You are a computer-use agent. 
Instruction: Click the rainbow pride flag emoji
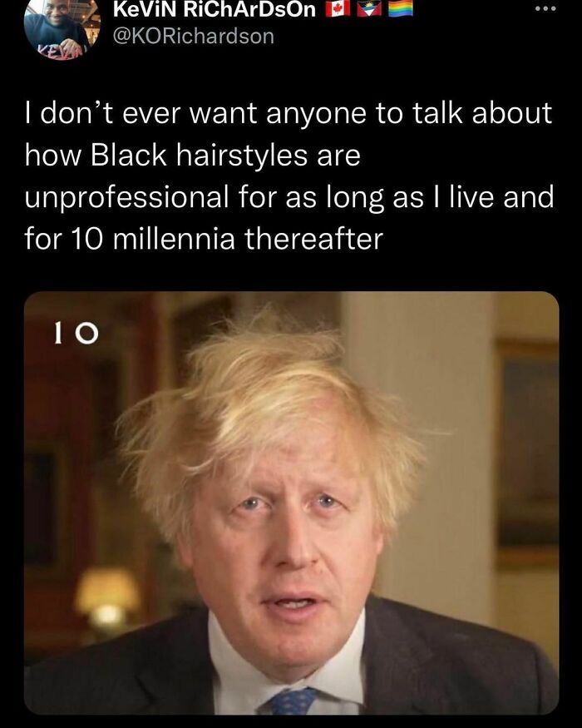point(400,9)
